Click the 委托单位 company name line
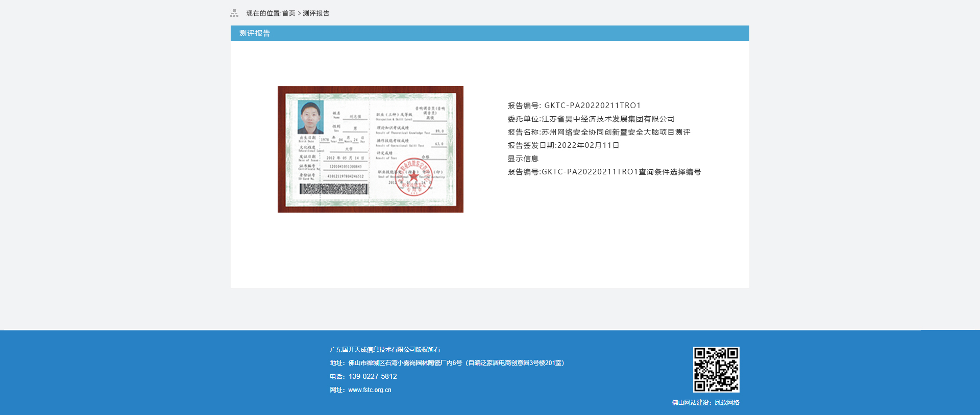The width and height of the screenshot is (980, 415). (591, 119)
